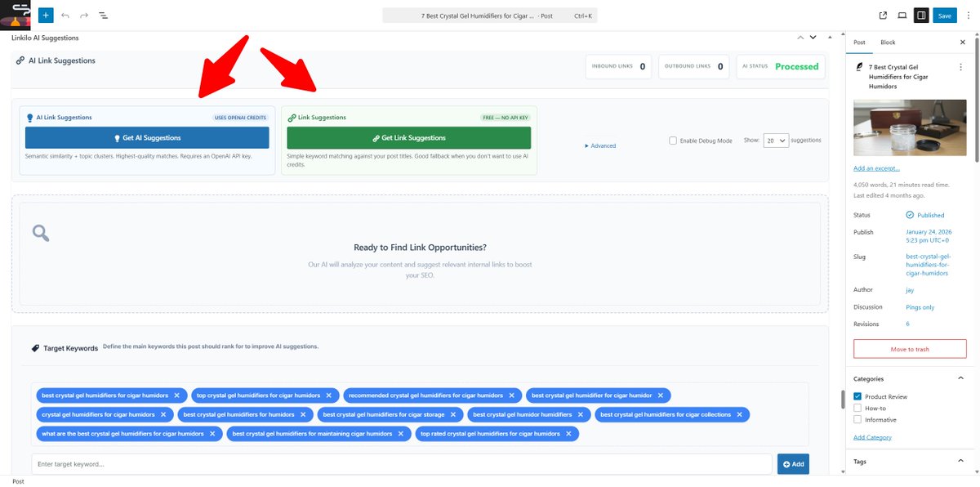Click the tag icon beside Target Keywords

[x=35, y=347]
